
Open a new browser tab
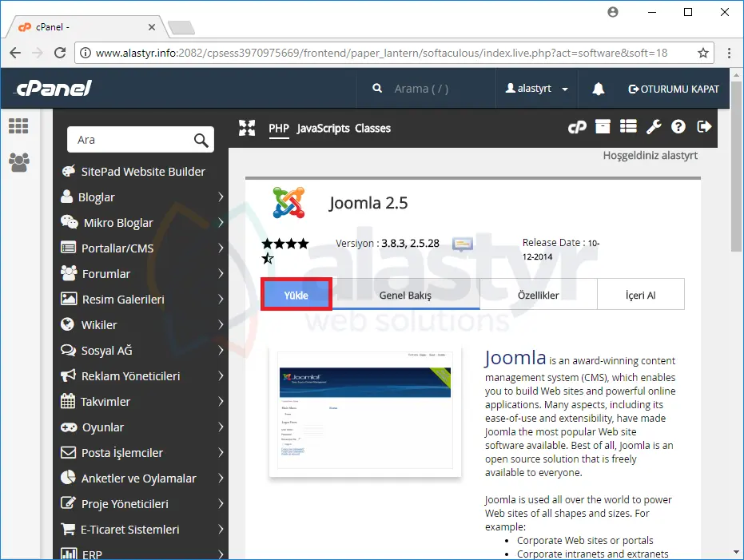tap(181, 27)
